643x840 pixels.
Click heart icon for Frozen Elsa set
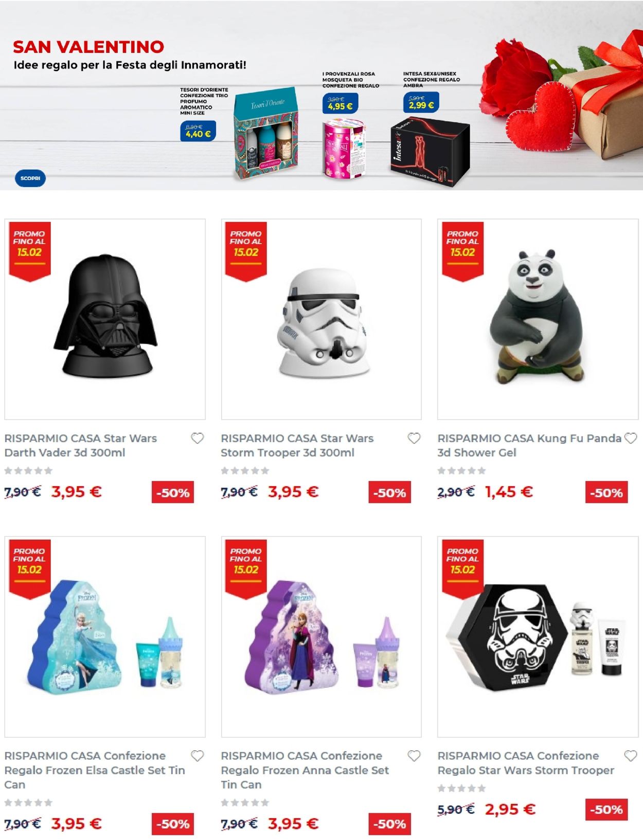click(x=198, y=756)
